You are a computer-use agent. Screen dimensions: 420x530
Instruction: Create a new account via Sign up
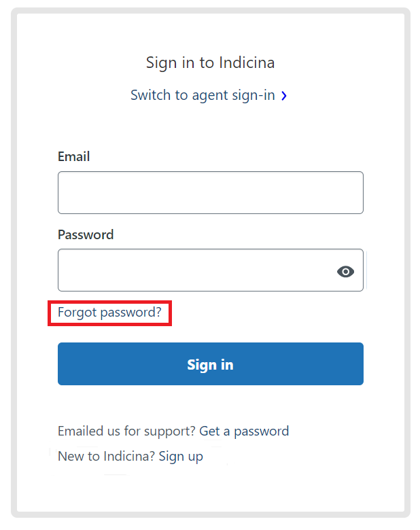point(181,456)
